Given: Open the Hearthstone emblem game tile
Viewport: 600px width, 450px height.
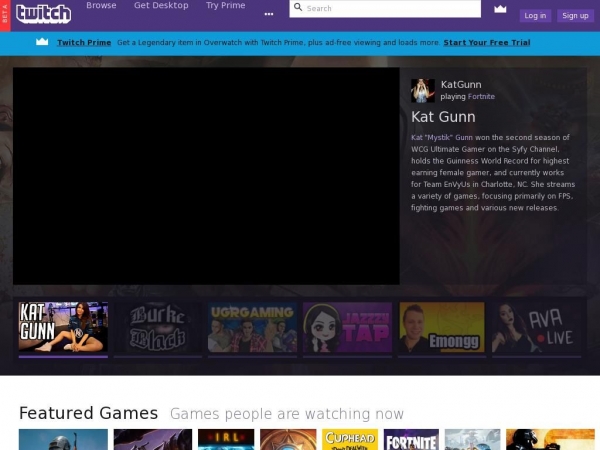Looking at the screenshot, I should [x=288, y=439].
